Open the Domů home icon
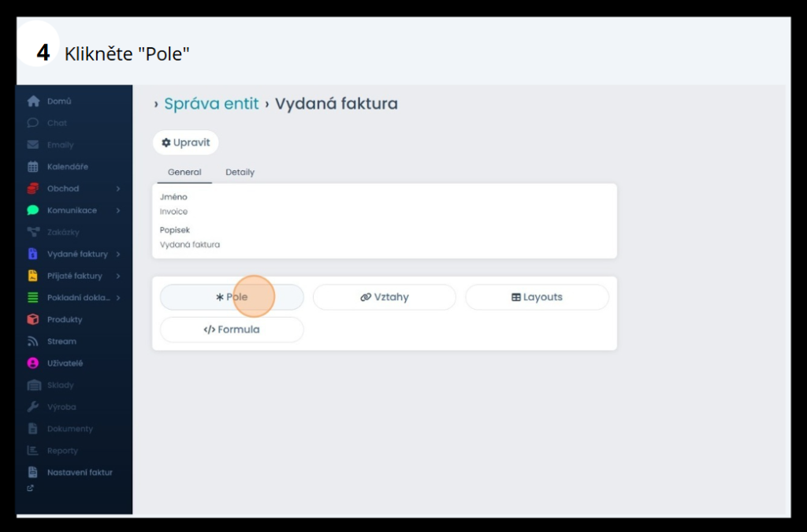The width and height of the screenshot is (807, 532). (33, 101)
